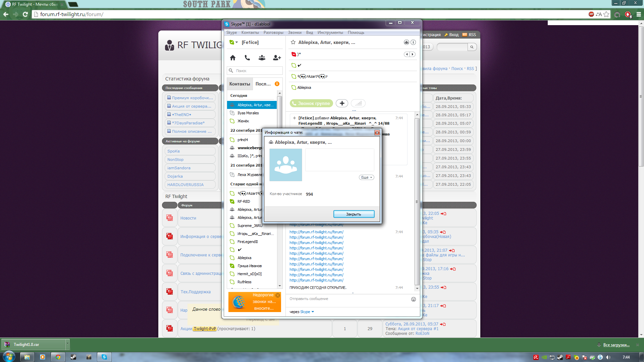Viewport: 644px width, 362px height.
Task: Open the Chrome menu button
Action: click(x=639, y=14)
